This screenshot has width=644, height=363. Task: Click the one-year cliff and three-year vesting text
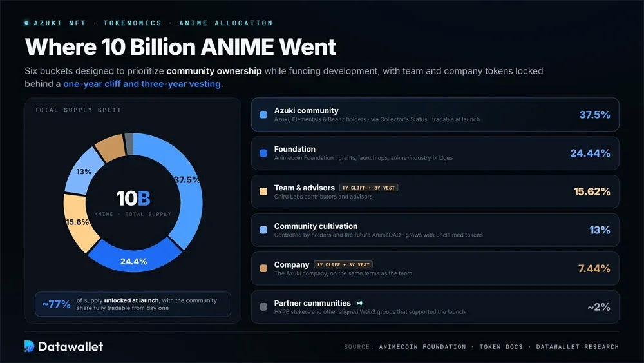tap(142, 84)
